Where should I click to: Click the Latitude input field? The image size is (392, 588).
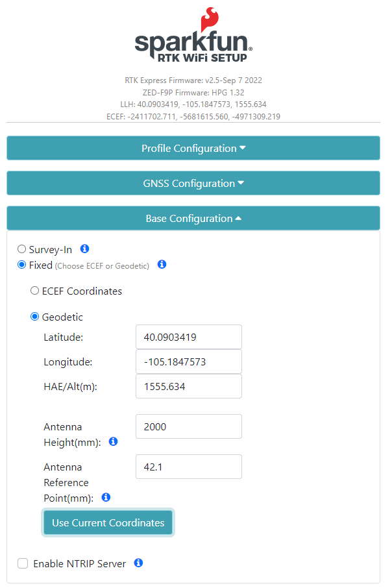(x=188, y=337)
